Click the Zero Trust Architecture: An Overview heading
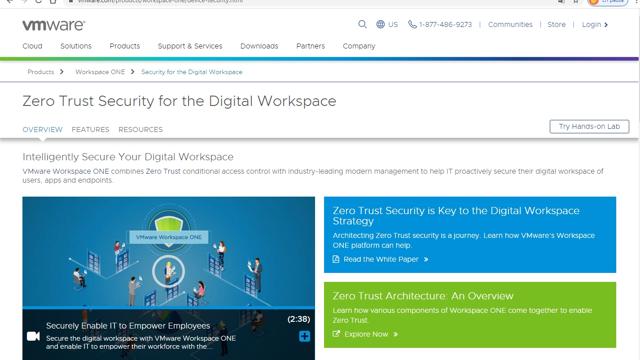Image resolution: width=640 pixels, height=360 pixels. tap(423, 296)
